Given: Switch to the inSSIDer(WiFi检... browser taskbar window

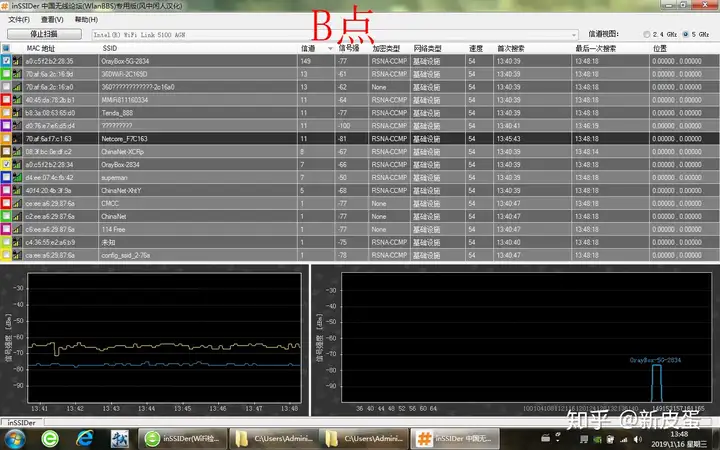Looking at the screenshot, I should [x=182, y=439].
